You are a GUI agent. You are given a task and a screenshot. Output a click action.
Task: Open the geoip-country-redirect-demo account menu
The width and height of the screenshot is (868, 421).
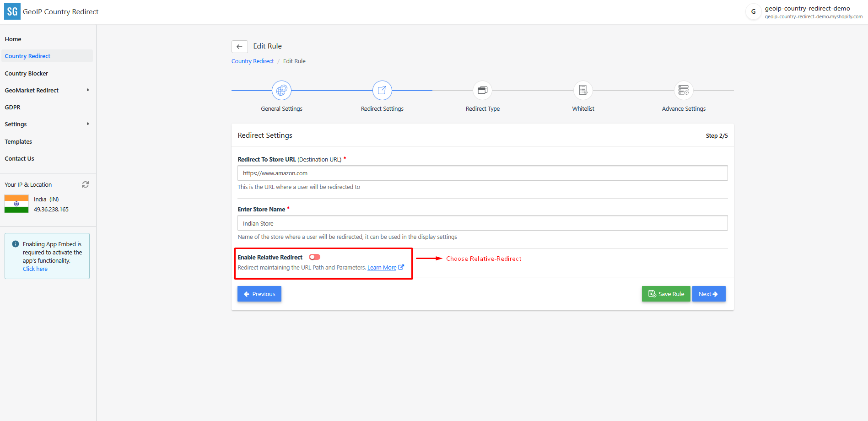pyautogui.click(x=804, y=12)
